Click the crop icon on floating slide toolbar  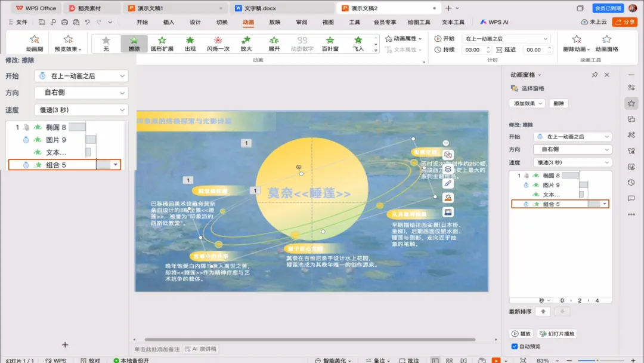click(x=448, y=155)
